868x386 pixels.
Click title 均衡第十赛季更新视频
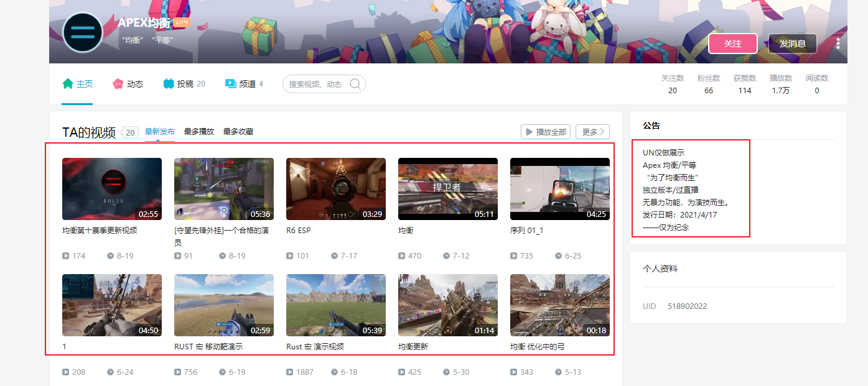point(100,230)
